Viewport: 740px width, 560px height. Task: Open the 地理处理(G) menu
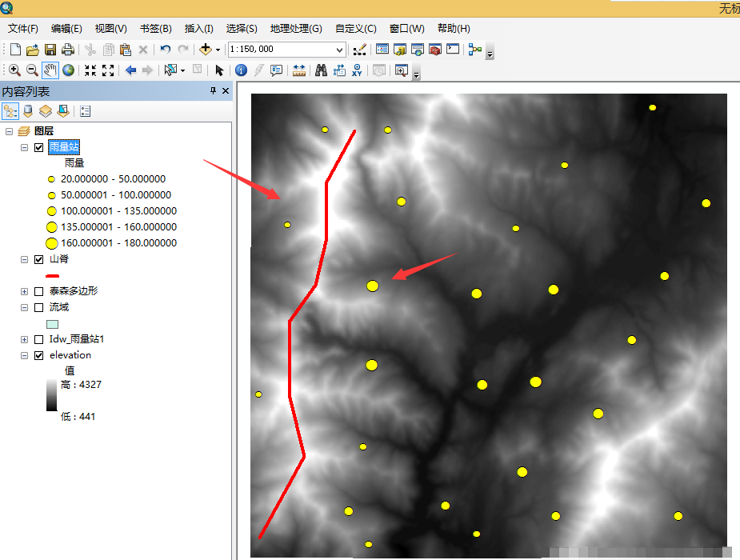[296, 29]
